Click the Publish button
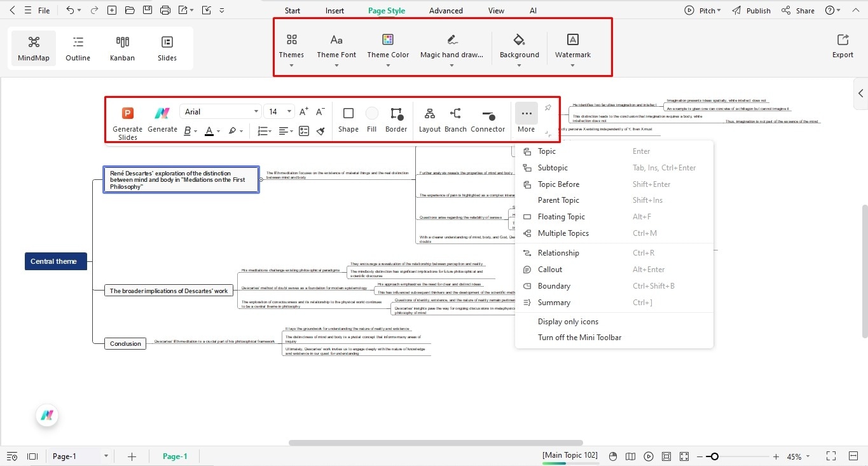The image size is (868, 466). 751,10
